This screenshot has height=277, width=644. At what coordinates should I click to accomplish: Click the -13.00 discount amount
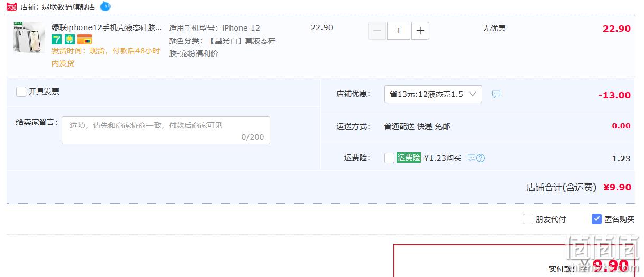614,95
